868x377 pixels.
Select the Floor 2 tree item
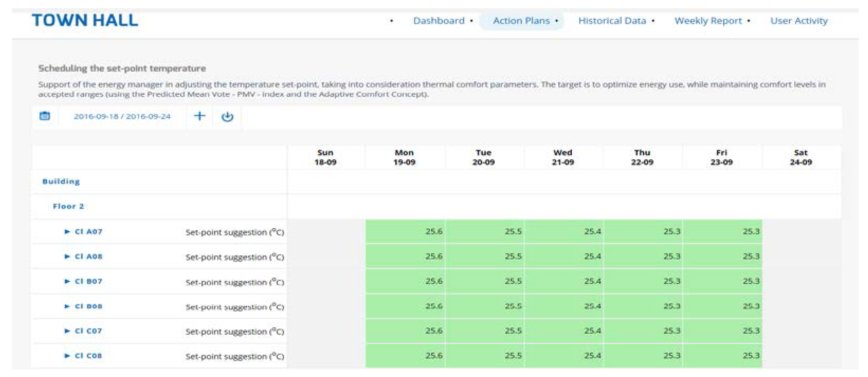coord(68,206)
